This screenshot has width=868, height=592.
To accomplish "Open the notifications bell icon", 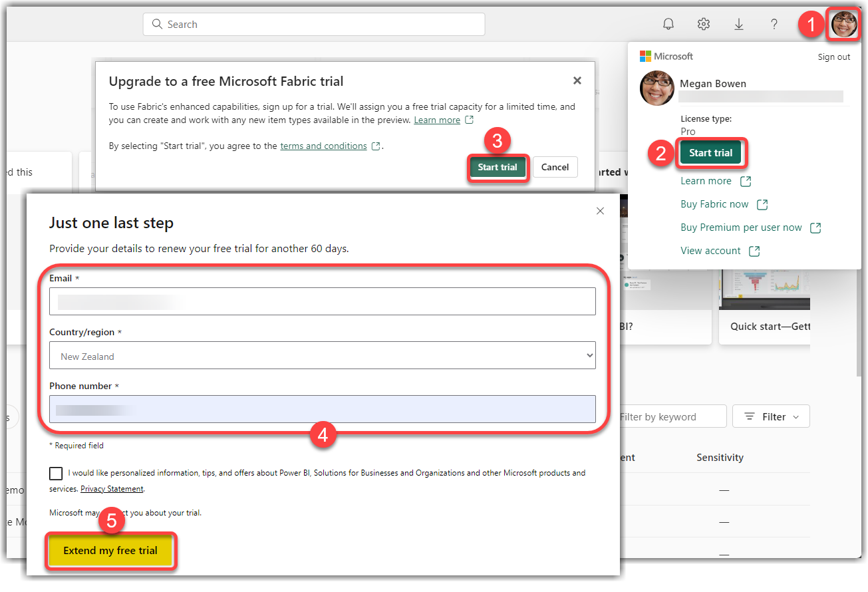I will tap(668, 25).
